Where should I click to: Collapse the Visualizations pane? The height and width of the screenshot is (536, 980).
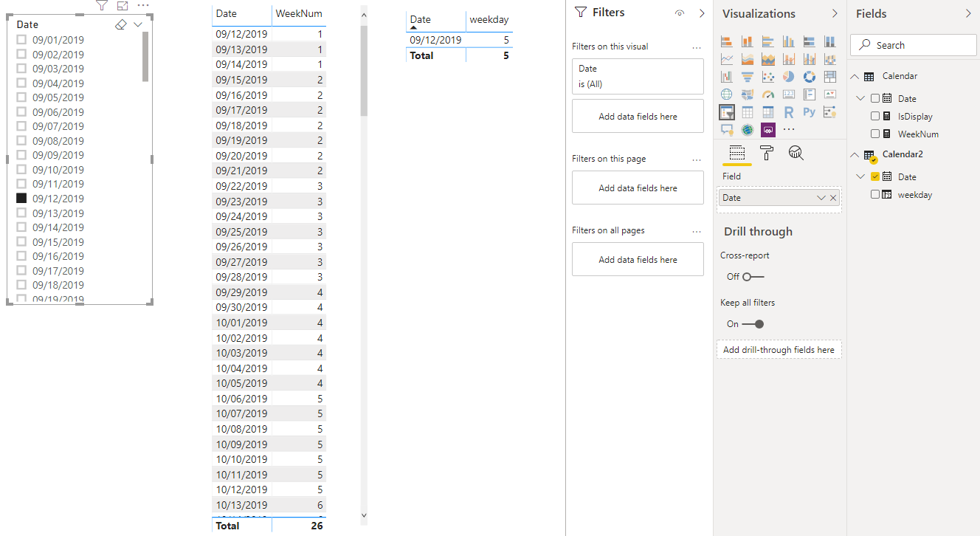pos(835,13)
